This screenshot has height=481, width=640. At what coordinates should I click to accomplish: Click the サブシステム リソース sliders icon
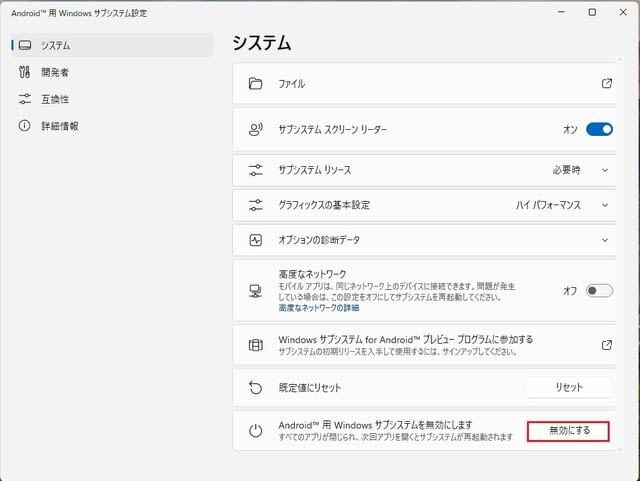(x=256, y=170)
